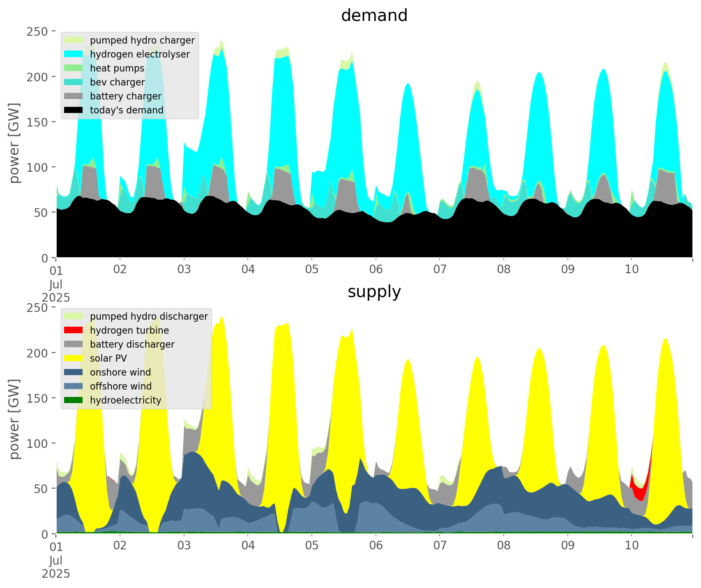
Task: Click the demand chart's 'power [GW]' axis label
Action: pos(14,143)
